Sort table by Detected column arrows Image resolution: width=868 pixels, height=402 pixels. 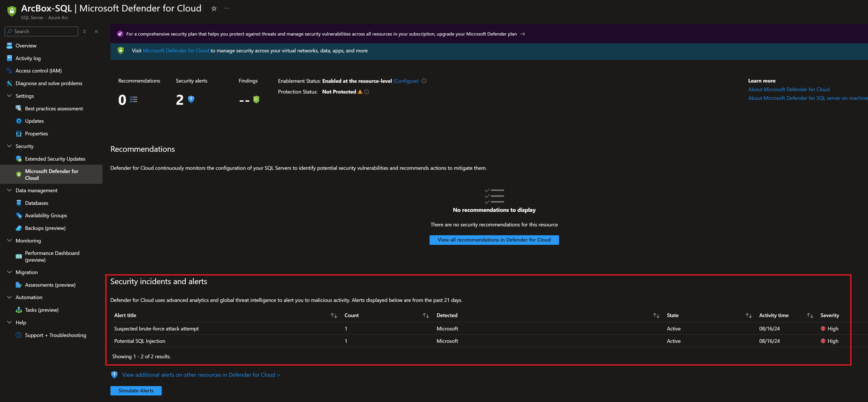click(656, 315)
